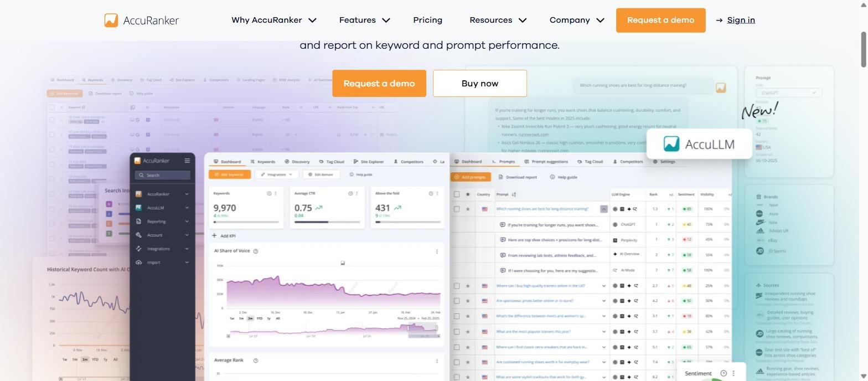The width and height of the screenshot is (868, 381).
Task: Click the clock icon in the Sentiment widget
Action: 724,373
